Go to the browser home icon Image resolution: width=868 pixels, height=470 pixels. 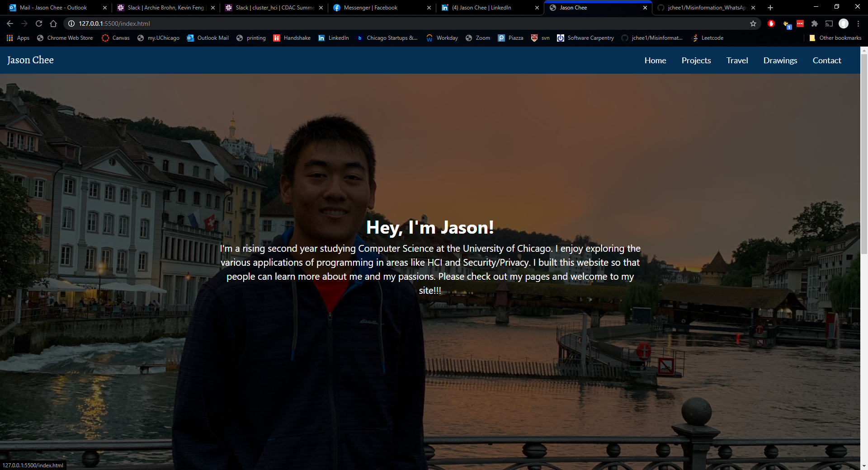(53, 23)
